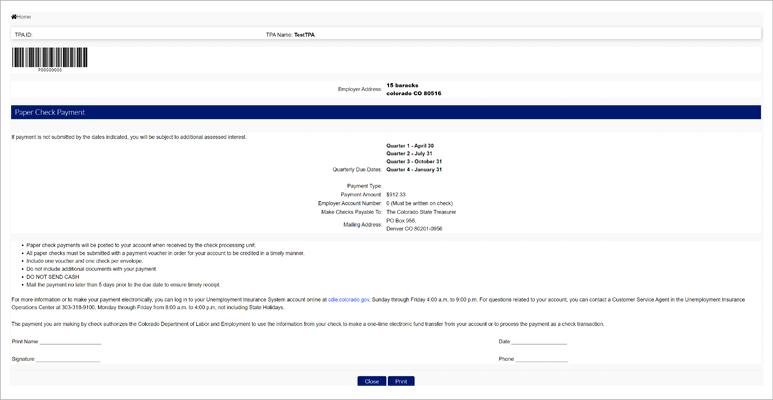Select the Paper Check Payment header bar
This screenshot has width=773, height=400.
(x=386, y=113)
